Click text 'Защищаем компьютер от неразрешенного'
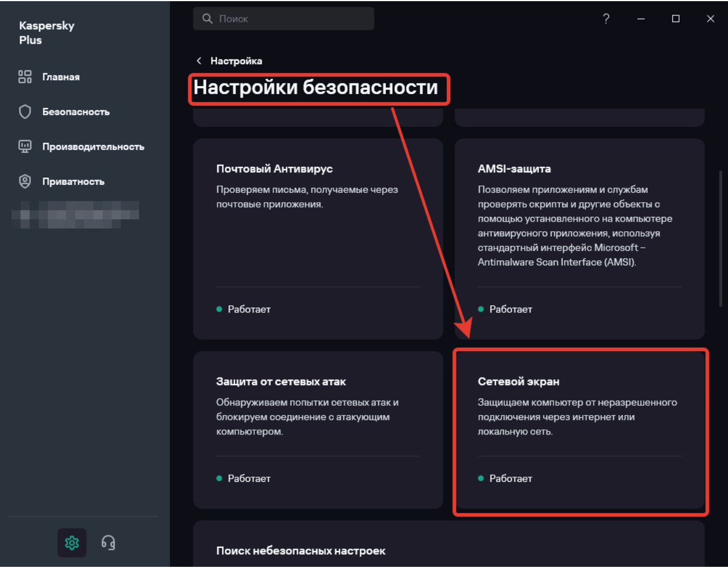This screenshot has width=728, height=568. 577,402
